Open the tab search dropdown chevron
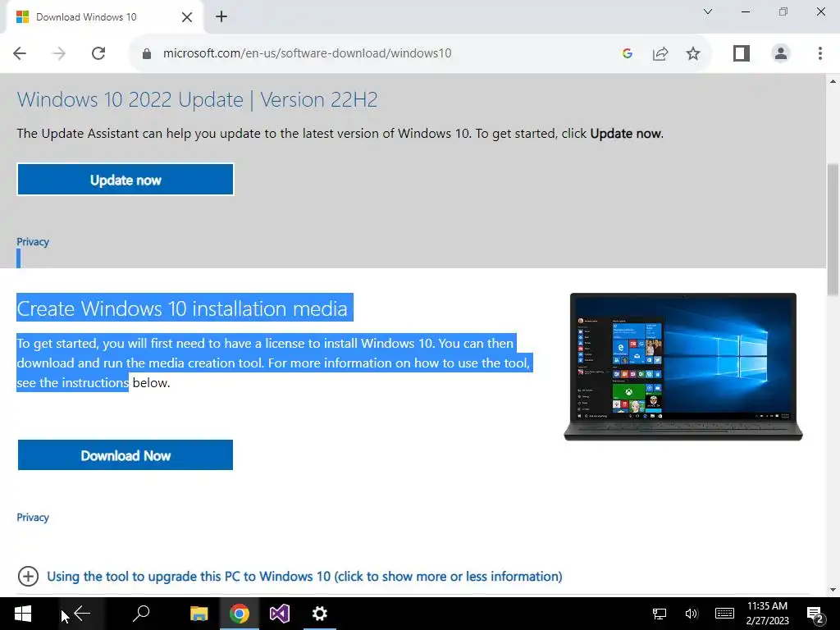Screen dimensions: 840x630 click(x=707, y=11)
